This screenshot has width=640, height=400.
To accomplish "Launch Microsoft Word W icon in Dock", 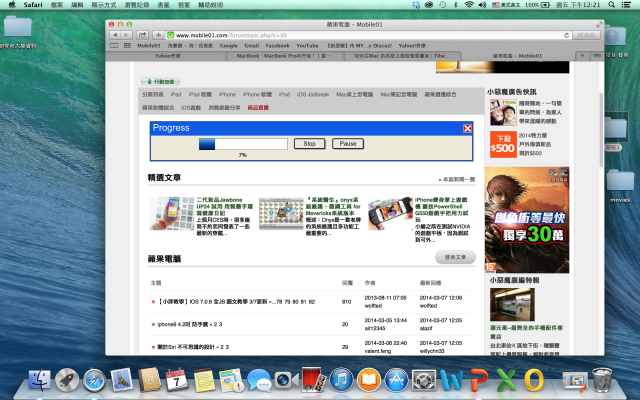I will pyautogui.click(x=451, y=380).
